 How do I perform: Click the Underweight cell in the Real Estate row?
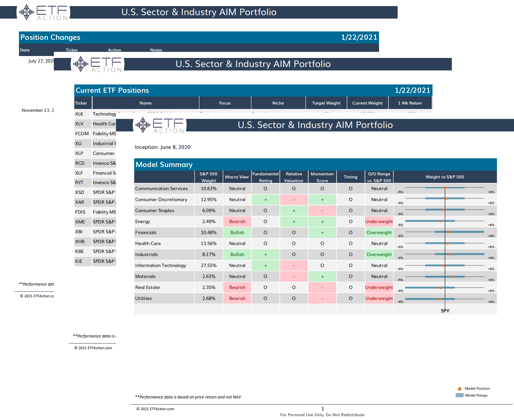point(379,287)
